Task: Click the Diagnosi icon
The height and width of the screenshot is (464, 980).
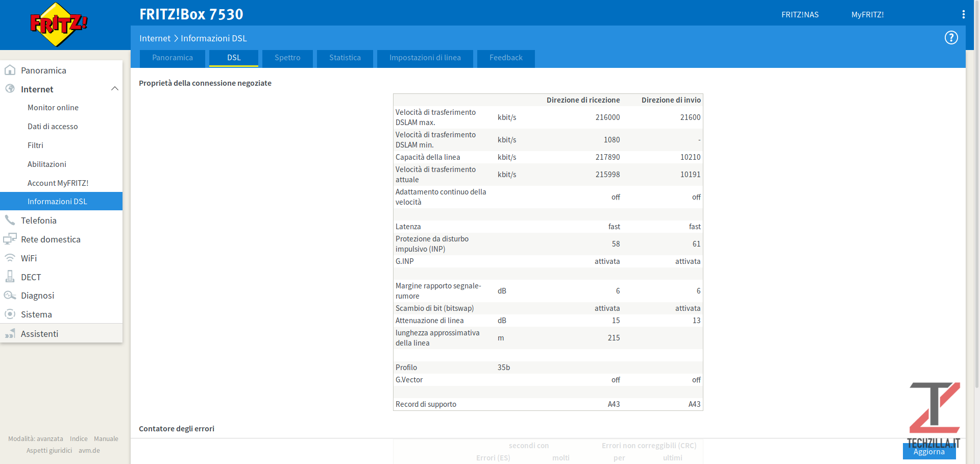Action: pos(10,296)
